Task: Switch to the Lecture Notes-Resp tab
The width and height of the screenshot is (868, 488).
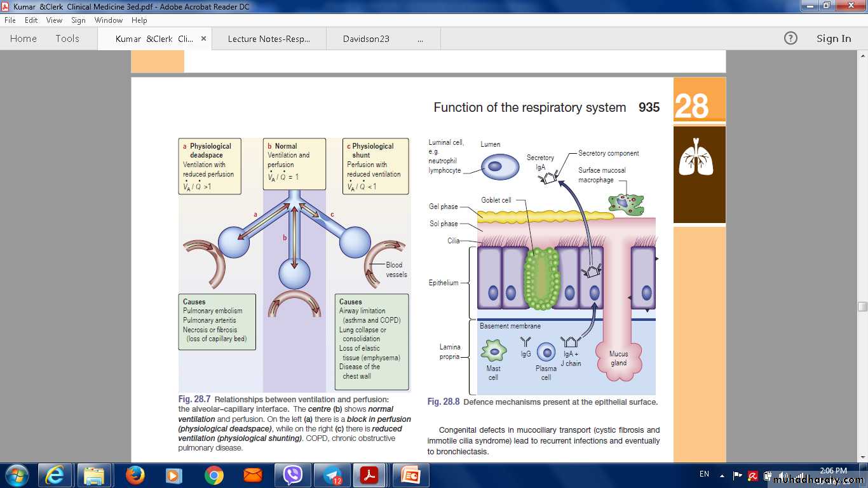Action: (269, 39)
